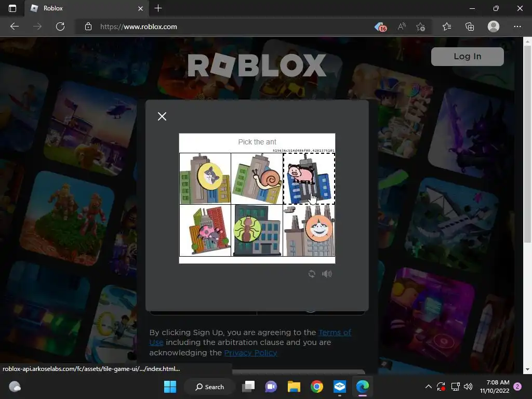Open the shopping coupons icon with the 16 badge
The width and height of the screenshot is (532, 399).
[x=380, y=26]
